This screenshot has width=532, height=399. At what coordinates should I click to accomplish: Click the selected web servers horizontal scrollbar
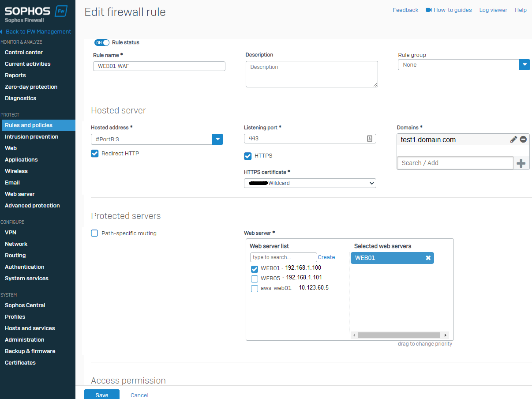coord(400,335)
